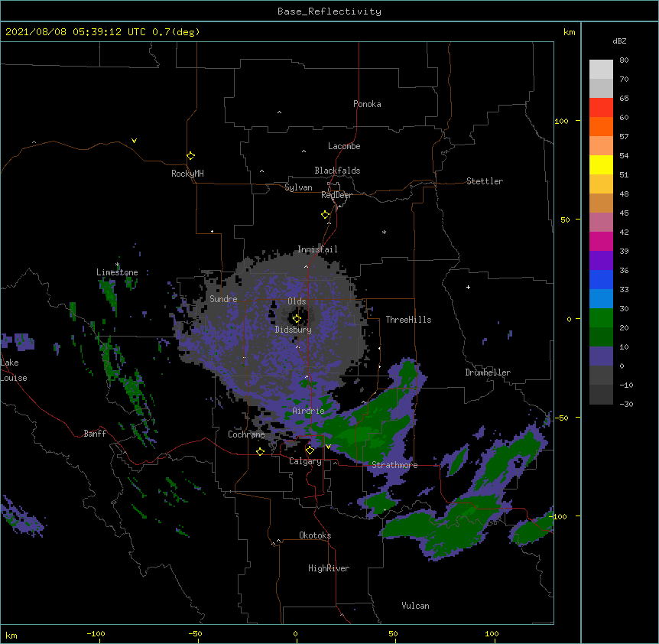Click the white plus marker north of Drumheller
Viewport: 659px width, 644px height.
(x=468, y=287)
